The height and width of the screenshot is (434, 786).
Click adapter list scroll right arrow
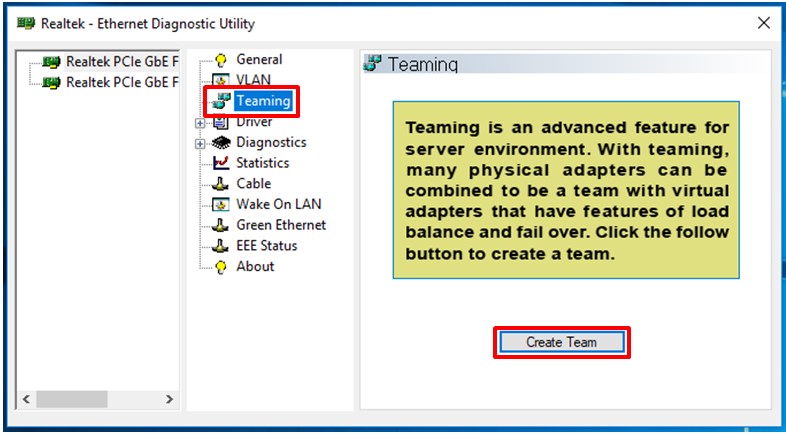[169, 399]
